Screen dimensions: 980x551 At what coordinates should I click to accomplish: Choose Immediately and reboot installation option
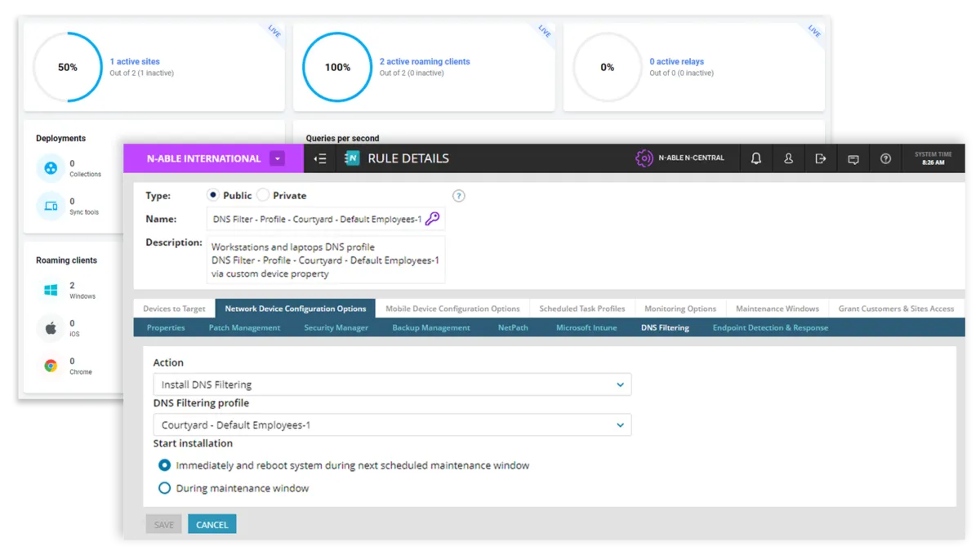[164, 465]
